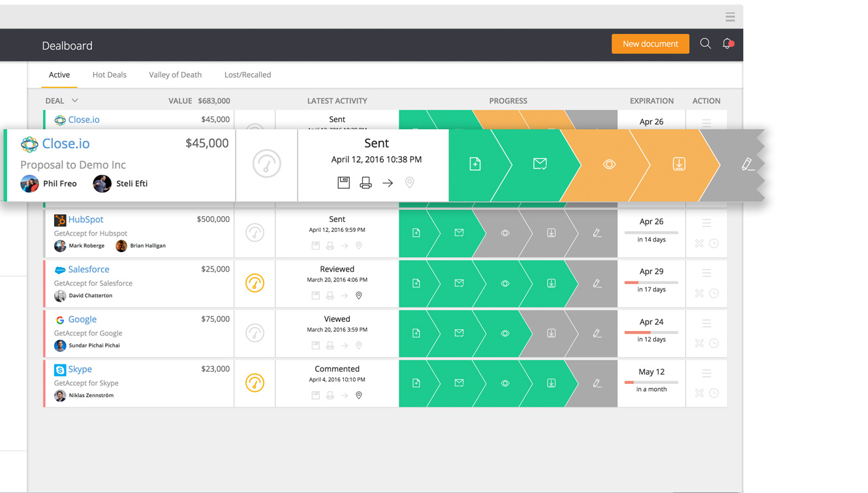Open the action menu for Salesforce row
The width and height of the screenshot is (868, 493).
(x=706, y=273)
